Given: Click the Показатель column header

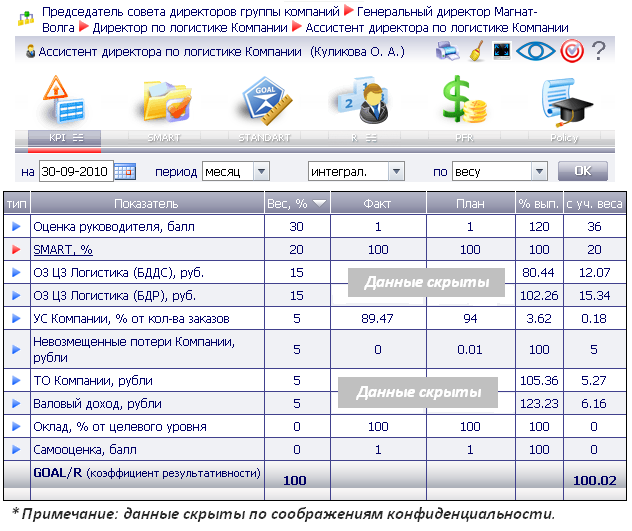Looking at the screenshot, I should point(147,204).
